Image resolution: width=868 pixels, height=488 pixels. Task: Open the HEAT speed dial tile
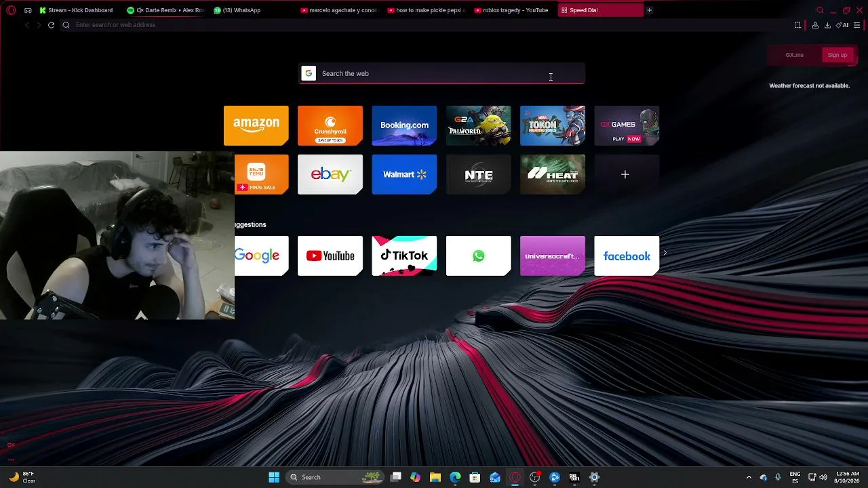pyautogui.click(x=553, y=174)
